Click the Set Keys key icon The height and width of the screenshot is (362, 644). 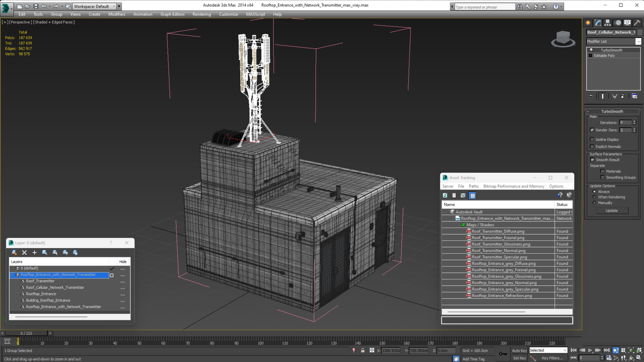[503, 354]
